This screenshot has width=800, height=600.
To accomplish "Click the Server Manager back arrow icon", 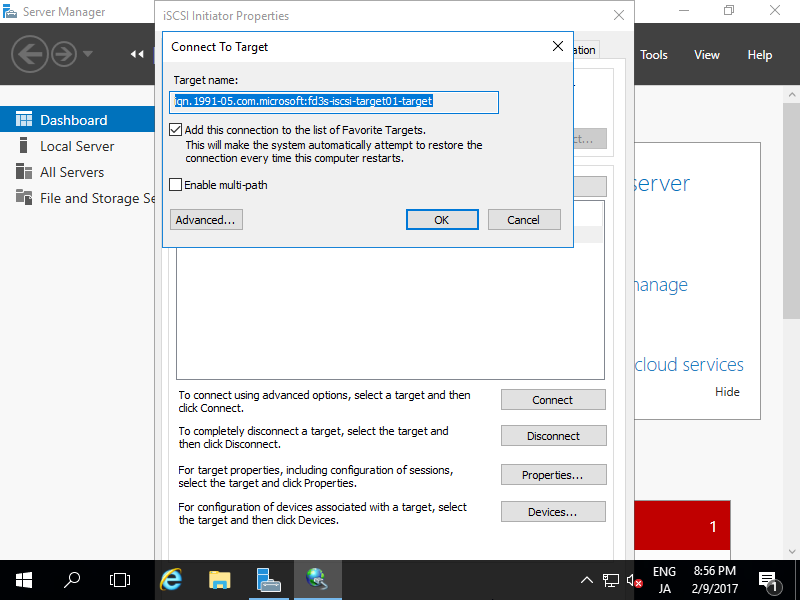I will (30, 54).
